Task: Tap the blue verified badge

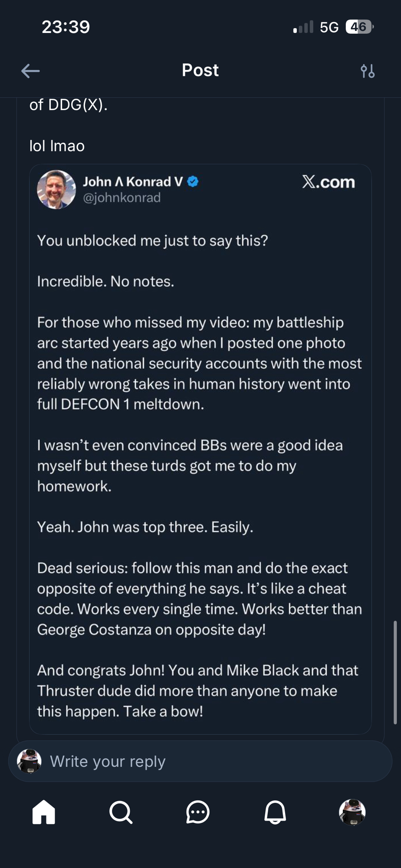Action: click(193, 181)
